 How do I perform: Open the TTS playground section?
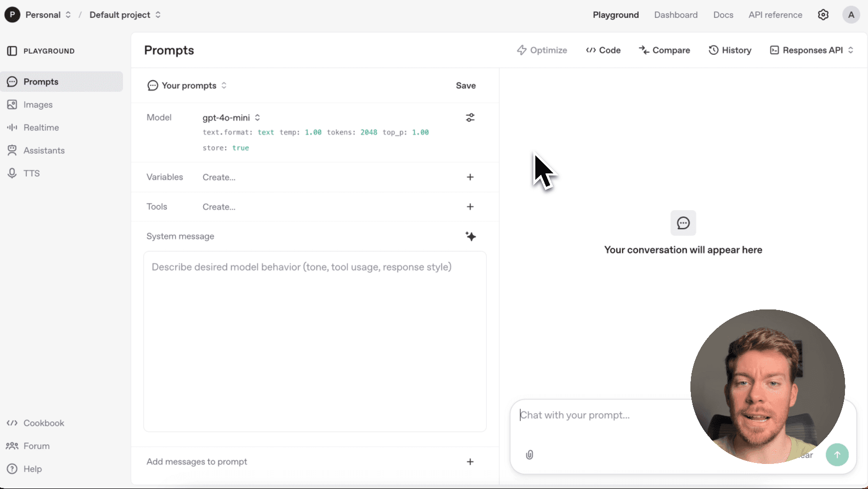click(32, 173)
